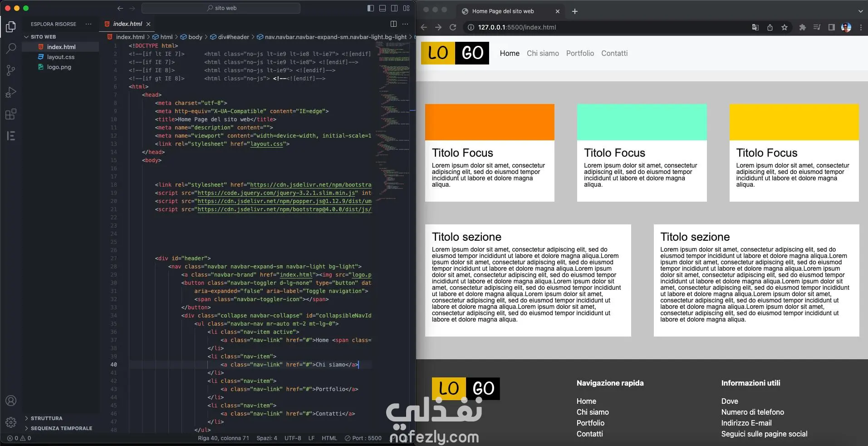This screenshot has height=446, width=868.
Task: Click the browser forward arrow
Action: tap(438, 27)
